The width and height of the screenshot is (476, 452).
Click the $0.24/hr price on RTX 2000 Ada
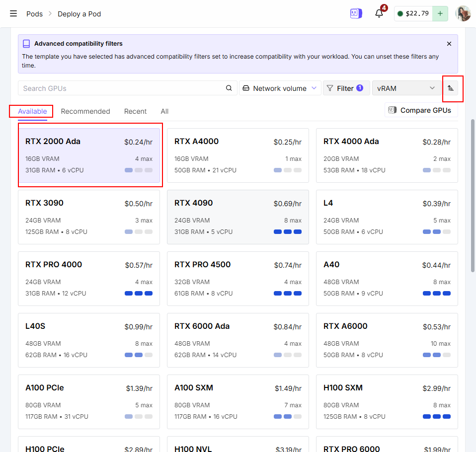click(139, 142)
